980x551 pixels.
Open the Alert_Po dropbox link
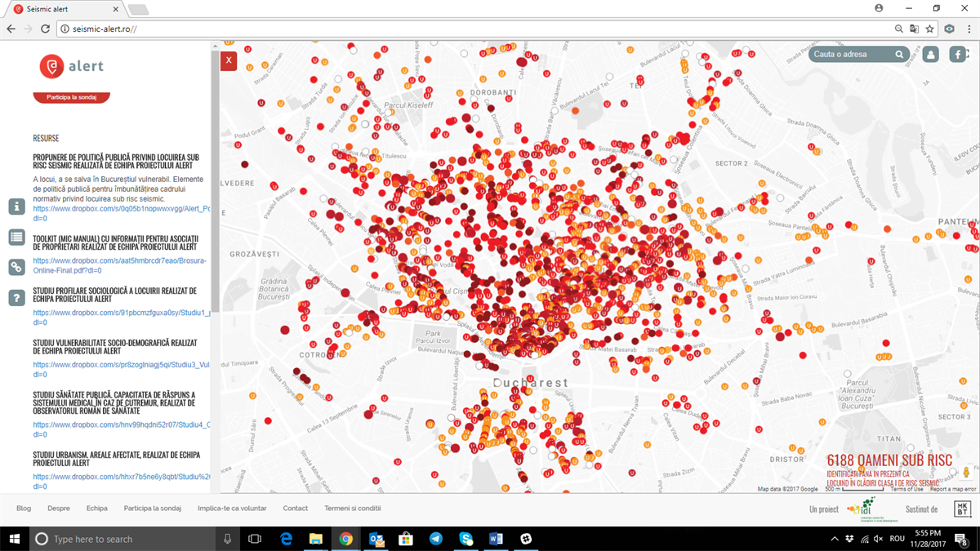(x=122, y=214)
